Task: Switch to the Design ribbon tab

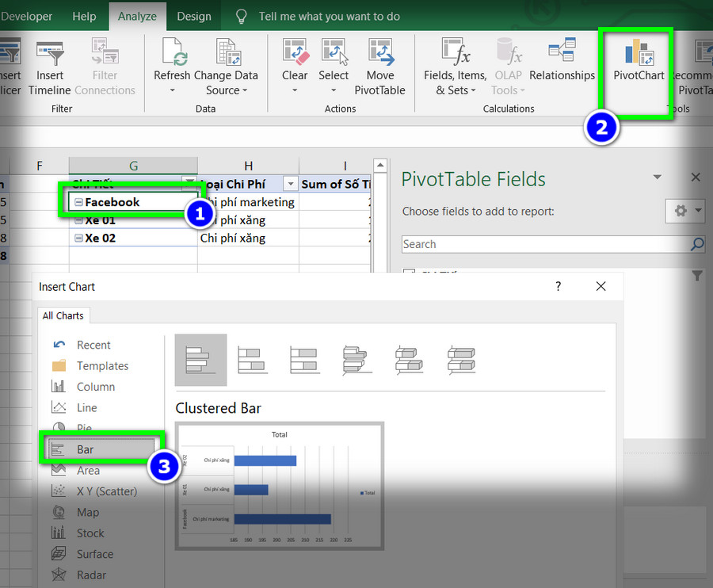Action: pos(194,17)
